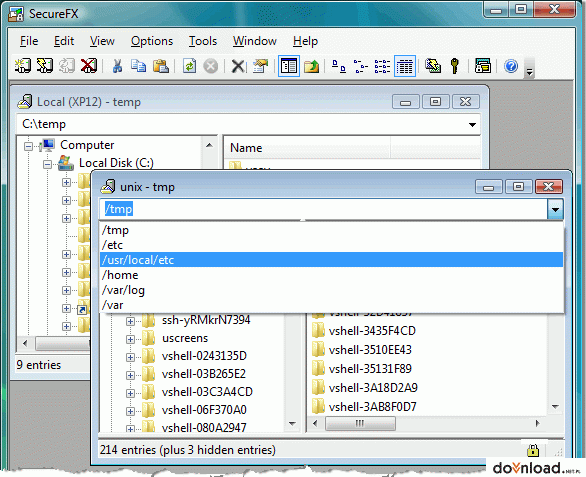This screenshot has height=477, width=586.
Task: Click the grey Stop transfer icon
Action: click(x=211, y=67)
